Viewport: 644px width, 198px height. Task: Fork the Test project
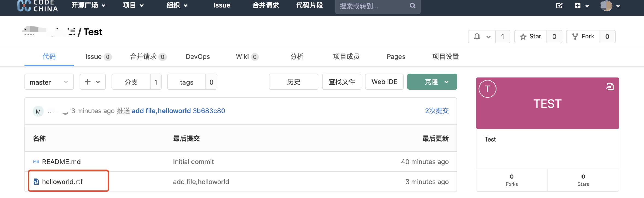(x=583, y=37)
